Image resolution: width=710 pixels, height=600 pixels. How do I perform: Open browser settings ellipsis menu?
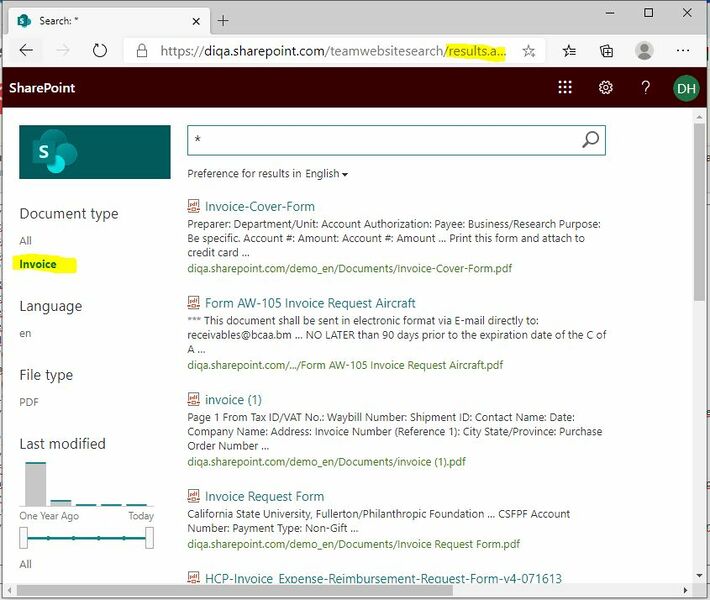coord(683,51)
